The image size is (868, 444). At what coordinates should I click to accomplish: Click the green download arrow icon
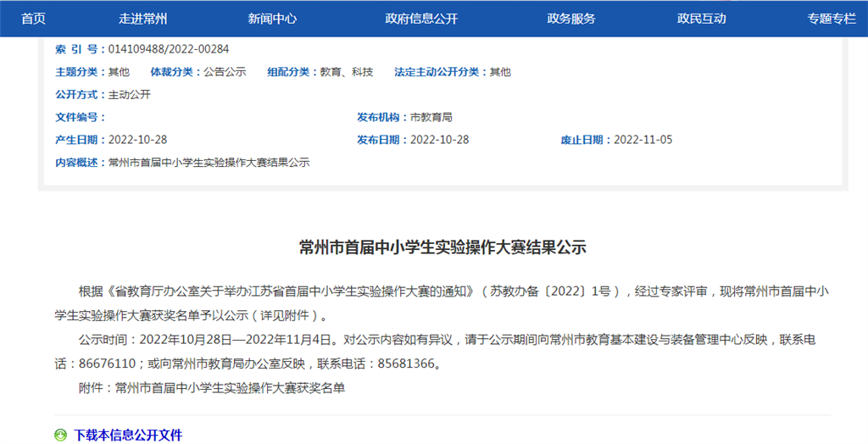pyautogui.click(x=60, y=436)
